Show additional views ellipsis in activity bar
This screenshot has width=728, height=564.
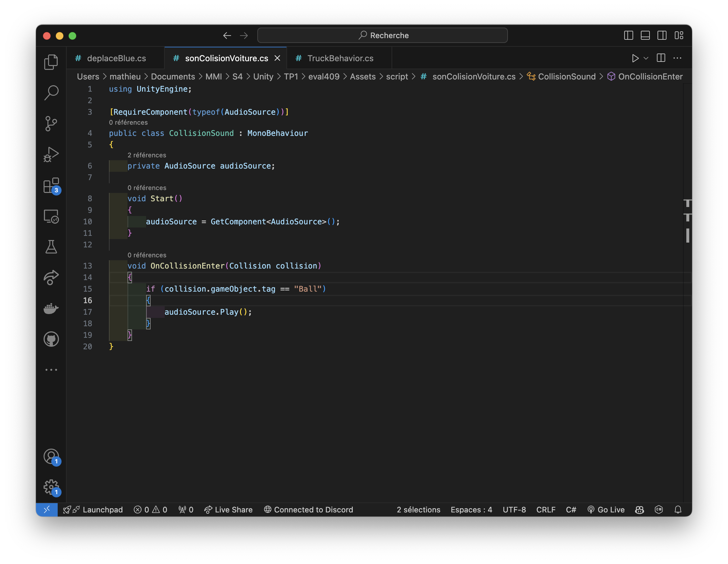(51, 370)
